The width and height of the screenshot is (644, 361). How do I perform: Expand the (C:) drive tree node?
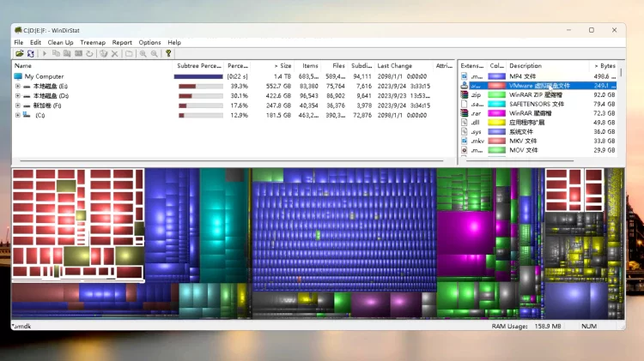click(17, 115)
